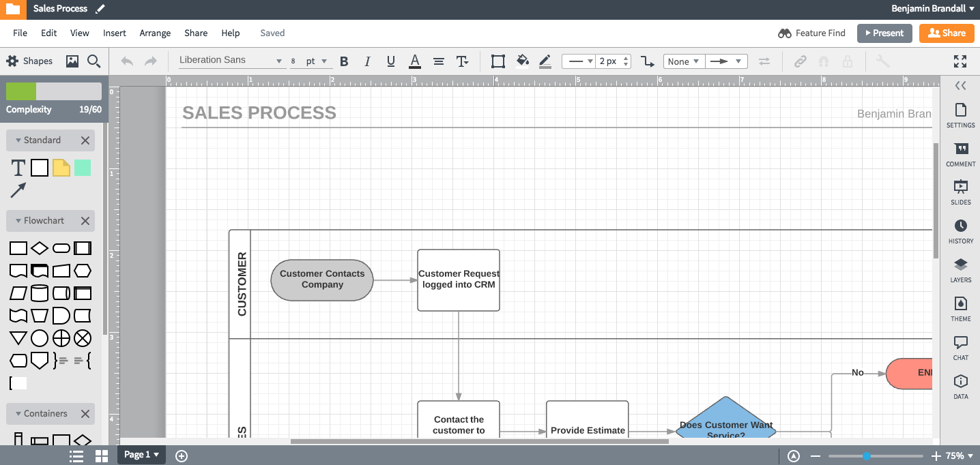Screen dimensions: 980x465
Task: Open the Theme panel
Action: [960, 309]
